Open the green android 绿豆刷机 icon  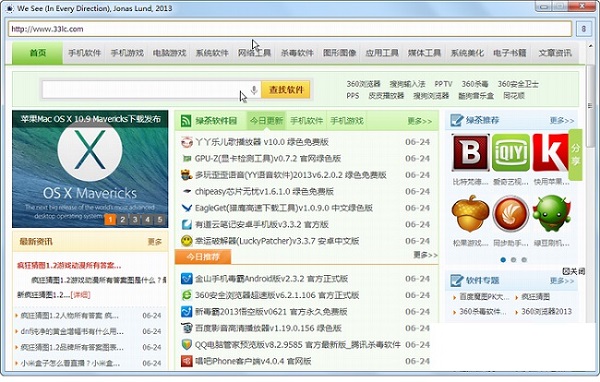551,214
